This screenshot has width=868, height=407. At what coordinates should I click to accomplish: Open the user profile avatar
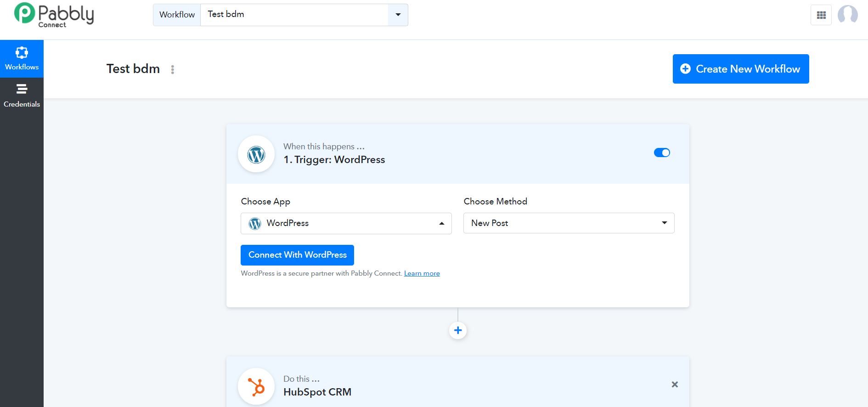[847, 15]
